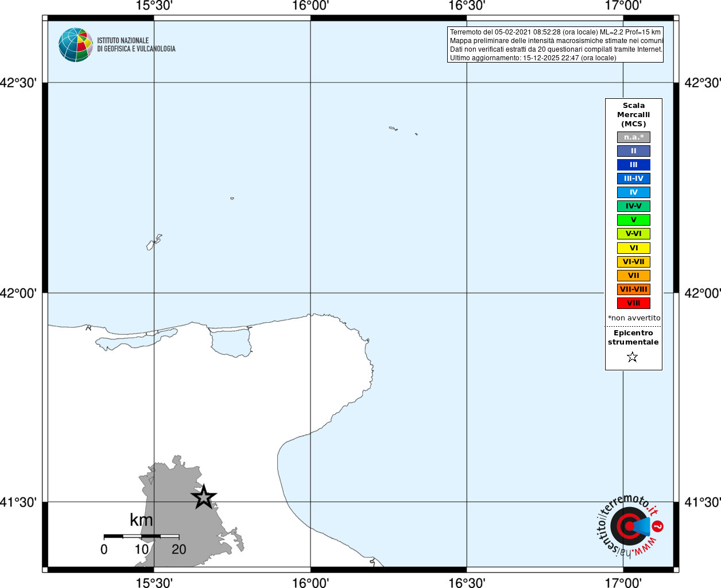Click the haisentitoilterremoto.it target logo
The height and width of the screenshot is (588, 721).
(x=628, y=527)
